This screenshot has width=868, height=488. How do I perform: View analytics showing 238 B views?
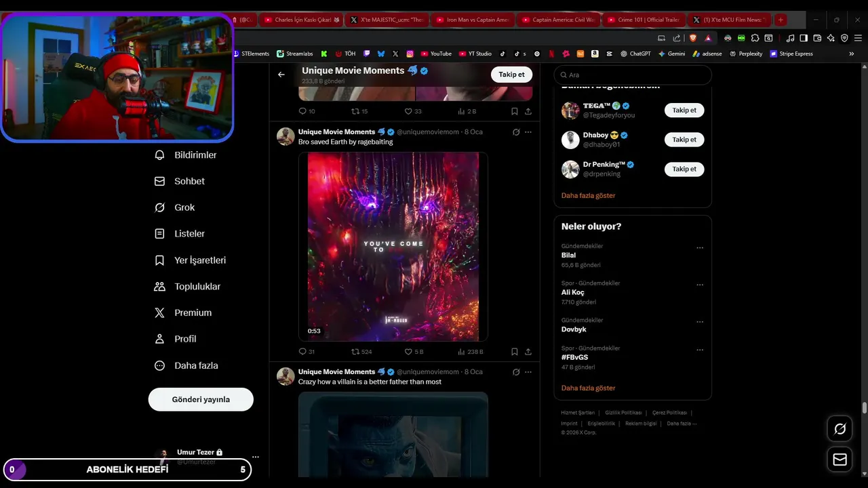pyautogui.click(x=471, y=352)
